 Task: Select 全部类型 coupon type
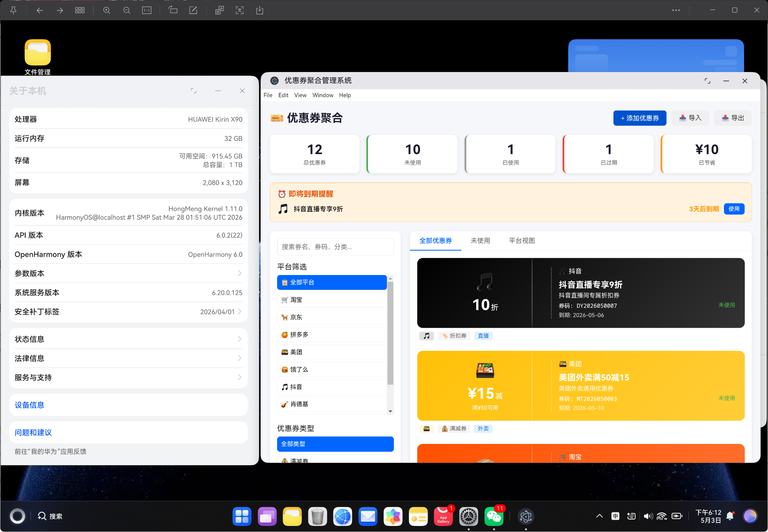point(335,444)
